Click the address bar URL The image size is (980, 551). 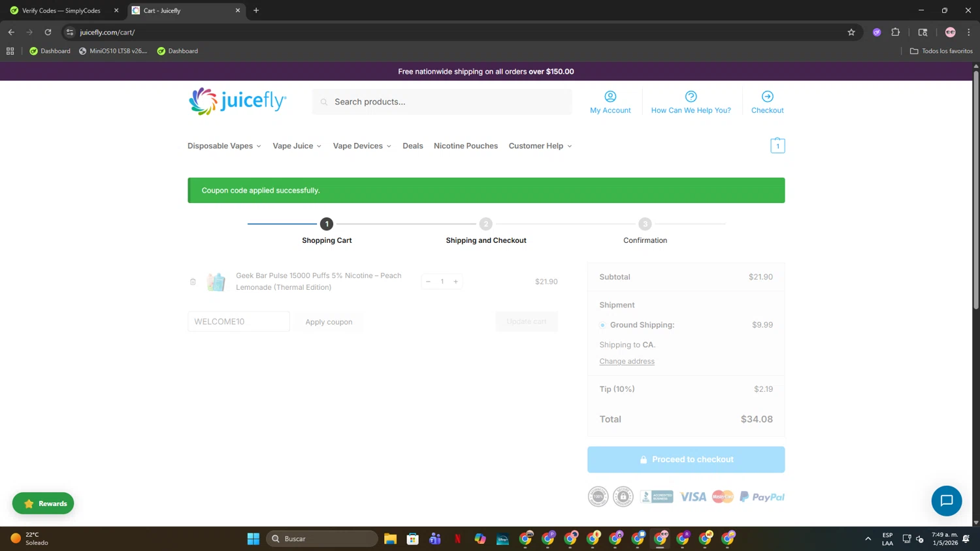tap(107, 32)
